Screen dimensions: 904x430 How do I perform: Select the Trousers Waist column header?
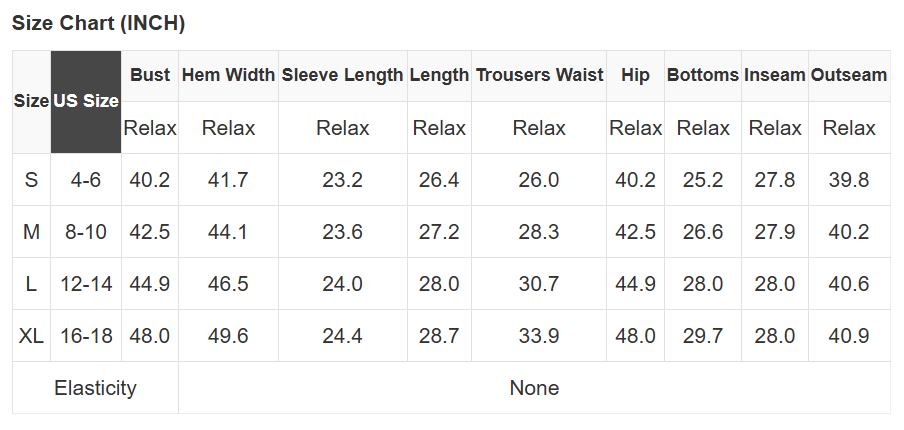click(x=539, y=75)
